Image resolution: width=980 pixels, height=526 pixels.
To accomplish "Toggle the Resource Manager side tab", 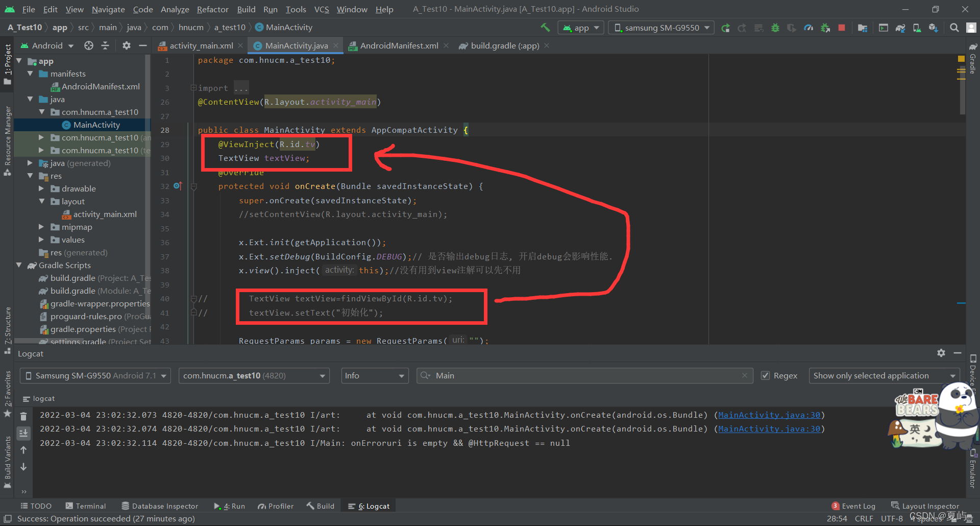I will tap(7, 140).
